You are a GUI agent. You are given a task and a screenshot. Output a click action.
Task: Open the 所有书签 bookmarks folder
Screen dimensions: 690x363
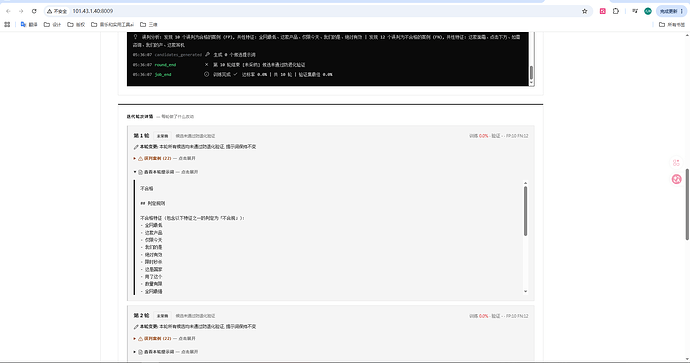[x=672, y=25]
